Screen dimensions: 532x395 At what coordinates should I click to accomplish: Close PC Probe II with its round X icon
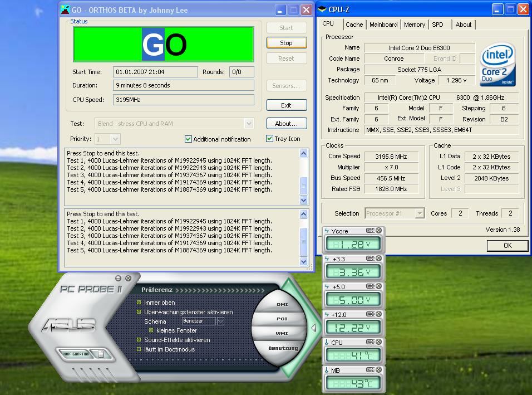pyautogui.click(x=128, y=278)
